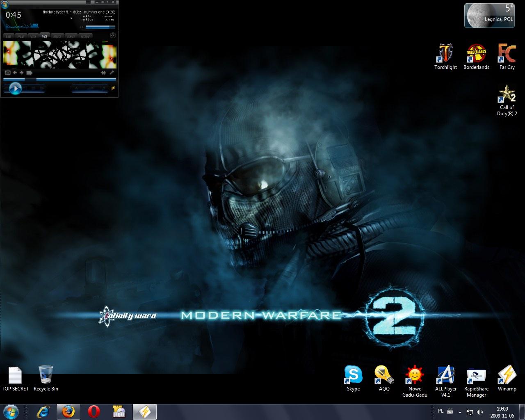Viewport: 525px width, 420px height.
Task: Click the AQQ desktop shortcut
Action: click(x=384, y=379)
